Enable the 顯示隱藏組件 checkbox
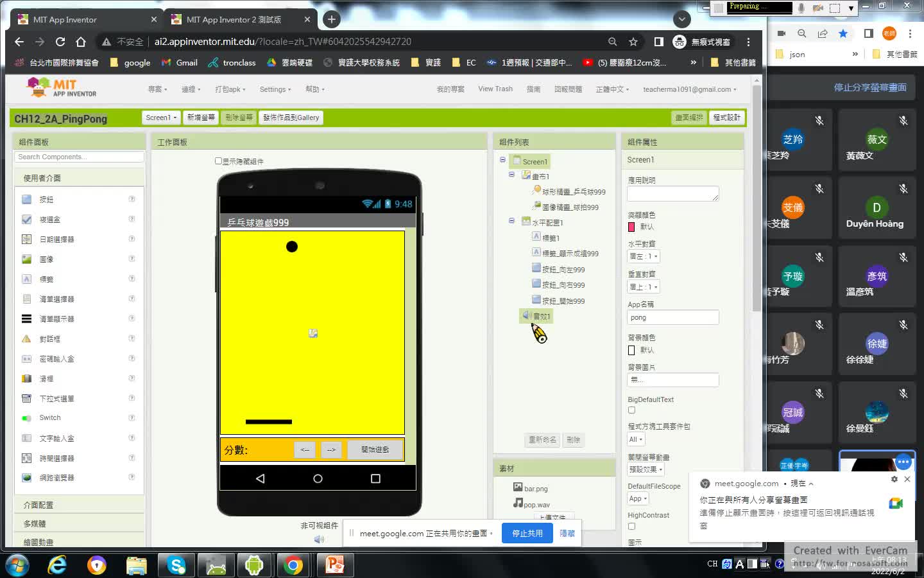The height and width of the screenshot is (578, 924). (218, 161)
